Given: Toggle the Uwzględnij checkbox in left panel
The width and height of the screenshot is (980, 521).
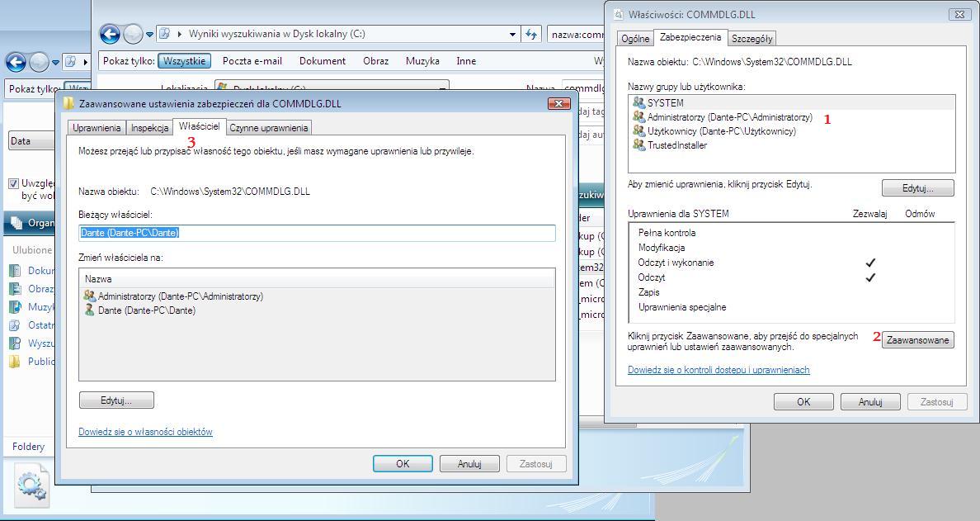Looking at the screenshot, I should pos(13,183).
